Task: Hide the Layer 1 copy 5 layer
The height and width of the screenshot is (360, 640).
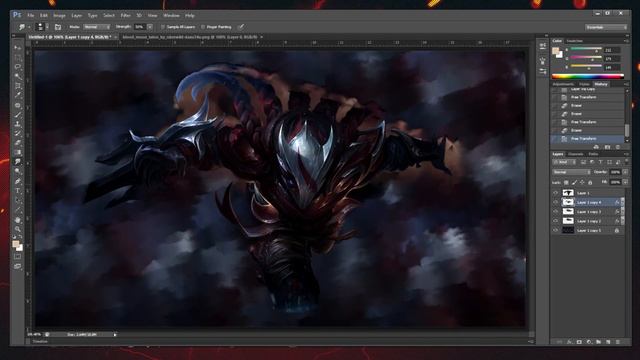Action: [555, 231]
